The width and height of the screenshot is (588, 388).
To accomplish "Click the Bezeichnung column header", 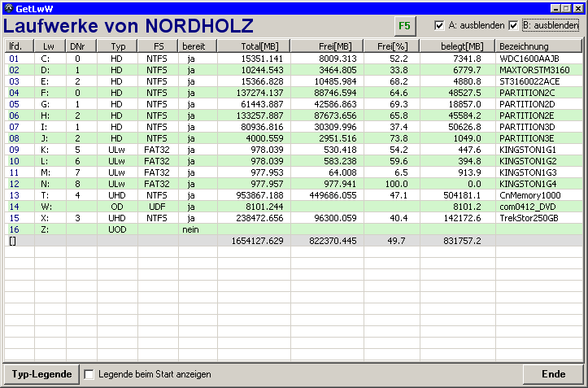I will [x=538, y=46].
